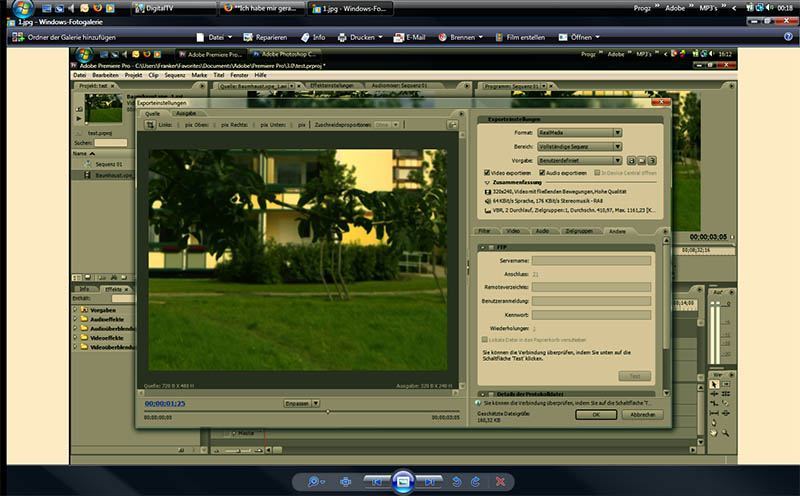This screenshot has width=800, height=496.
Task: Rotate the picture counterclockwise
Action: 457,482
